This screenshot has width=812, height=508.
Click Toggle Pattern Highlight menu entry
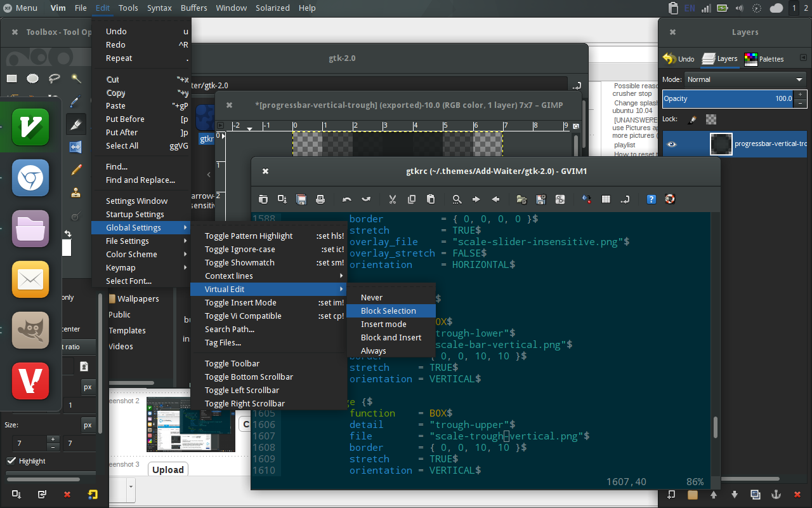[x=269, y=236]
